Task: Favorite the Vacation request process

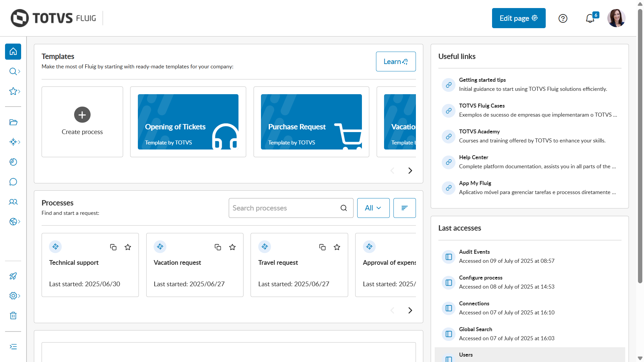Action: 232,247
